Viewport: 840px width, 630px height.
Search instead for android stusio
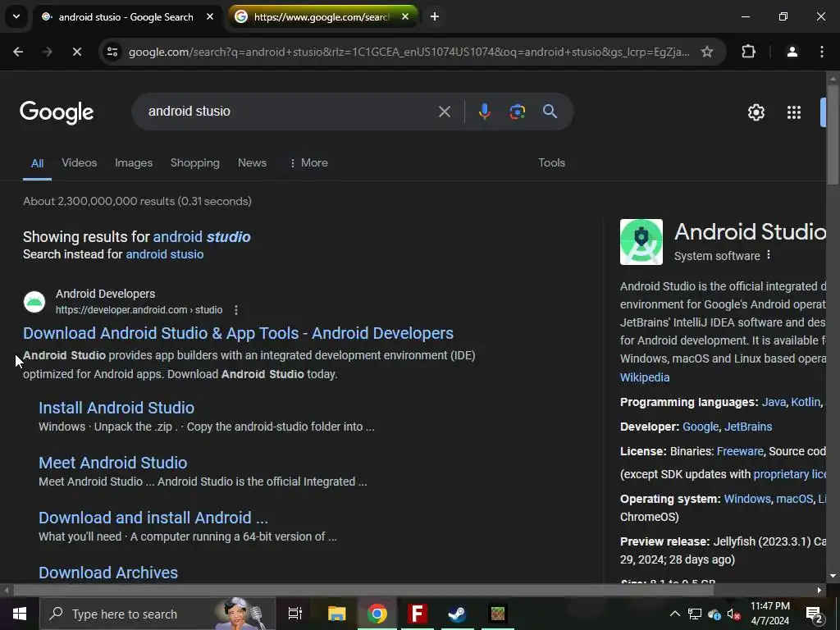pos(164,254)
